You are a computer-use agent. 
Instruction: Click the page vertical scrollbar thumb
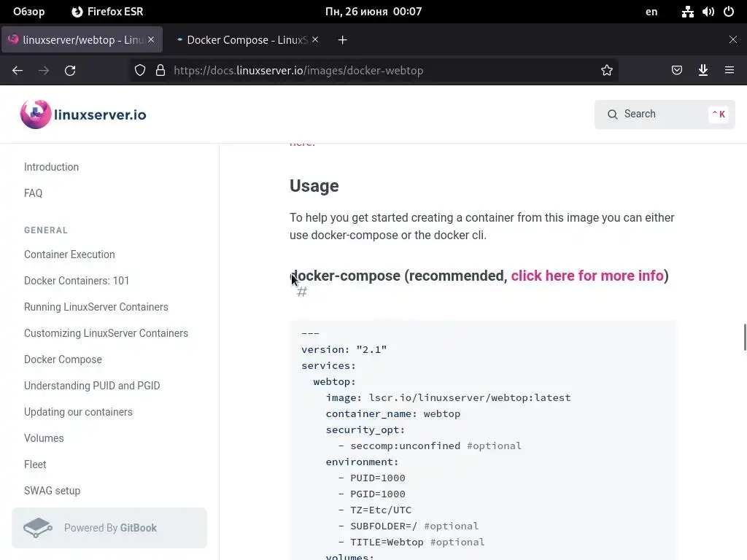(744, 337)
